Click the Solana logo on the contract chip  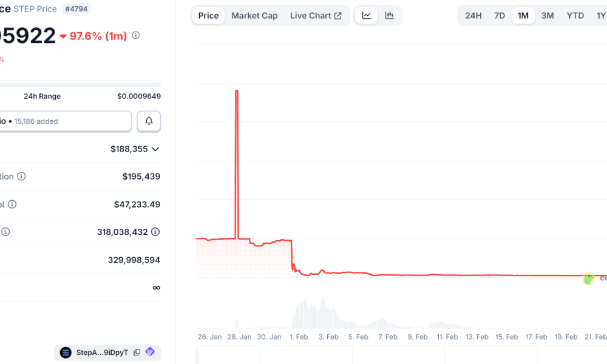tap(65, 352)
